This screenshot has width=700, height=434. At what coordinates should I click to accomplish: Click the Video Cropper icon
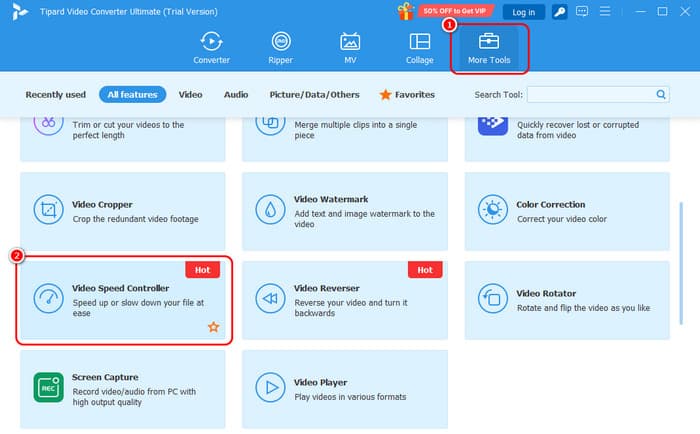point(48,209)
